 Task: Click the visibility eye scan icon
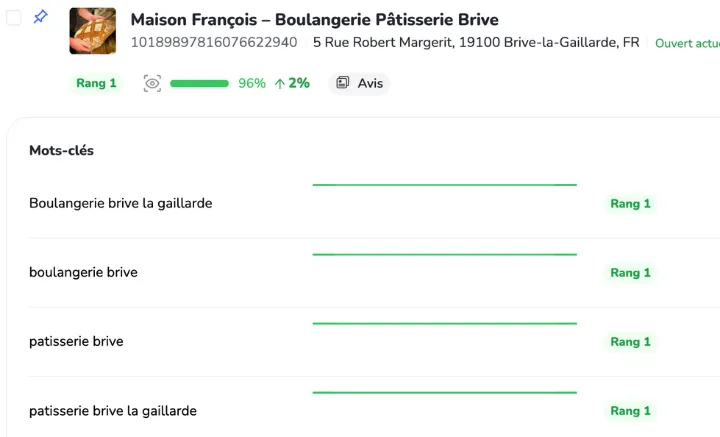click(x=152, y=83)
